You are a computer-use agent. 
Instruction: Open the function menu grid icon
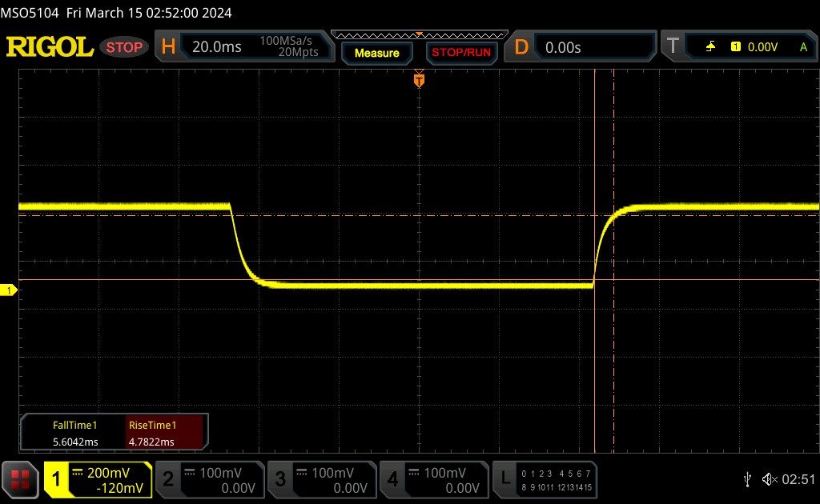pyautogui.click(x=21, y=479)
